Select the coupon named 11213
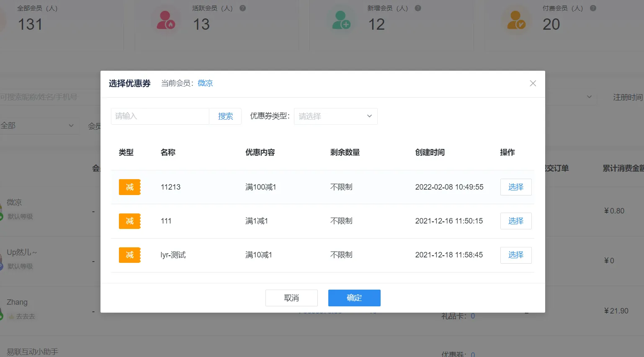Screen dimensions: 644x357 click(x=516, y=187)
